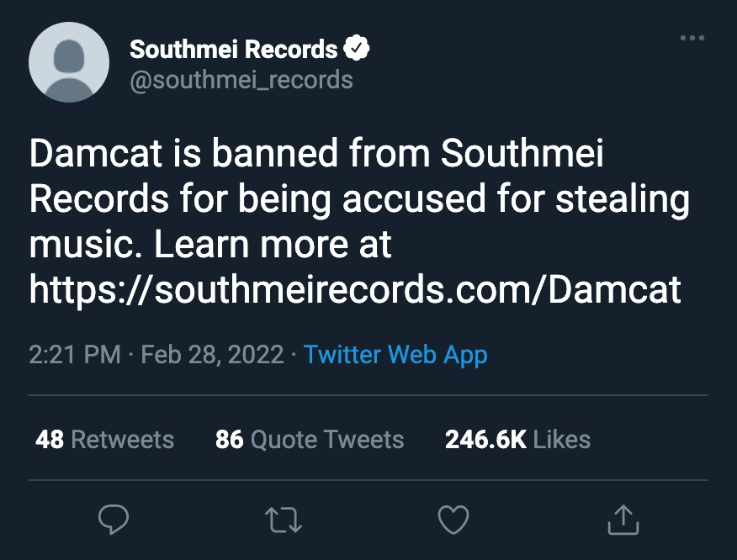Click the 'Learn more at' text

point(273,245)
